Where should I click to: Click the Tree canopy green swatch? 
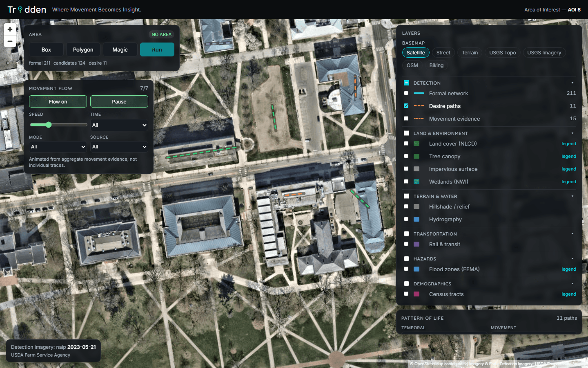[x=416, y=156]
